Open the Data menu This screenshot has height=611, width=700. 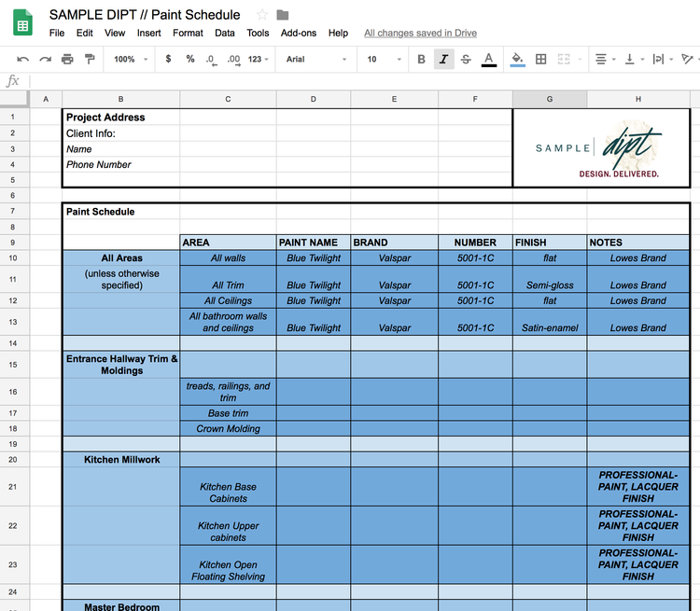point(225,33)
